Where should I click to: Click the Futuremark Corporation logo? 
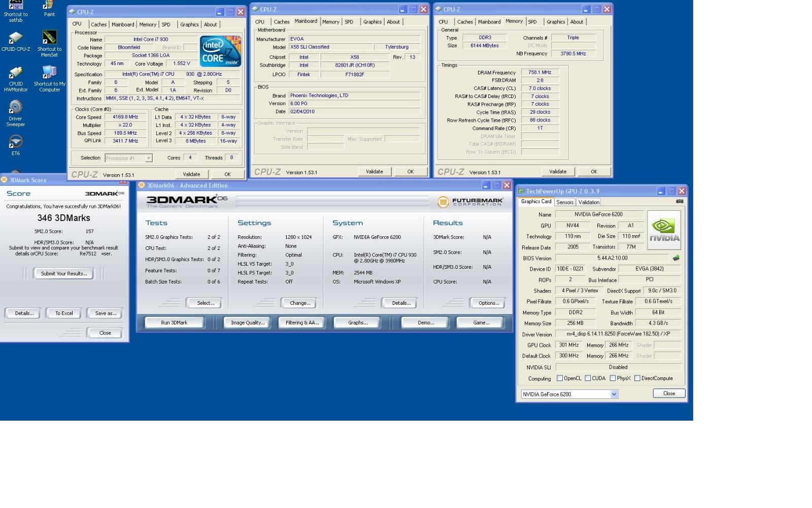point(470,202)
